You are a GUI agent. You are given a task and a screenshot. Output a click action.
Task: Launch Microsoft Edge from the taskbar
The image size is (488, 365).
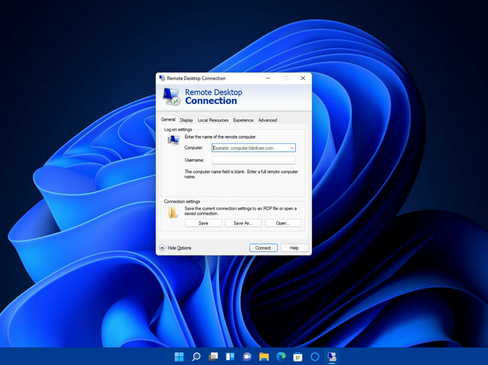[x=281, y=357]
